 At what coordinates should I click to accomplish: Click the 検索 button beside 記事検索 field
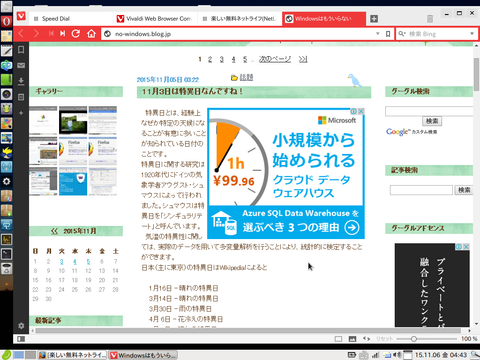[464, 190]
